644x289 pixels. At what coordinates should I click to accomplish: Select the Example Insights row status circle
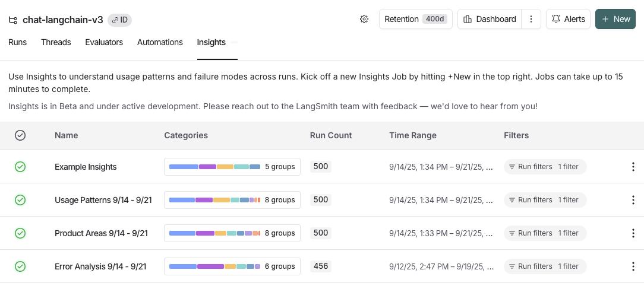coord(20,167)
